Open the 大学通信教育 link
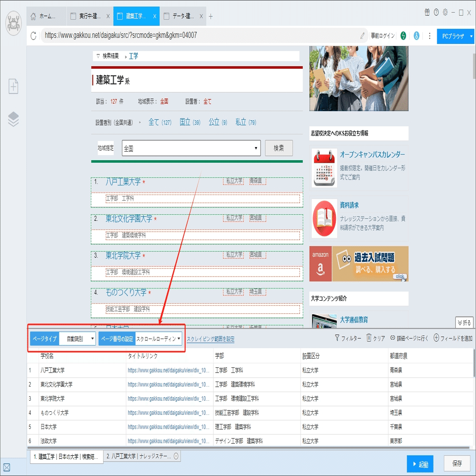Image resolution: width=476 pixels, height=476 pixels. point(354,320)
